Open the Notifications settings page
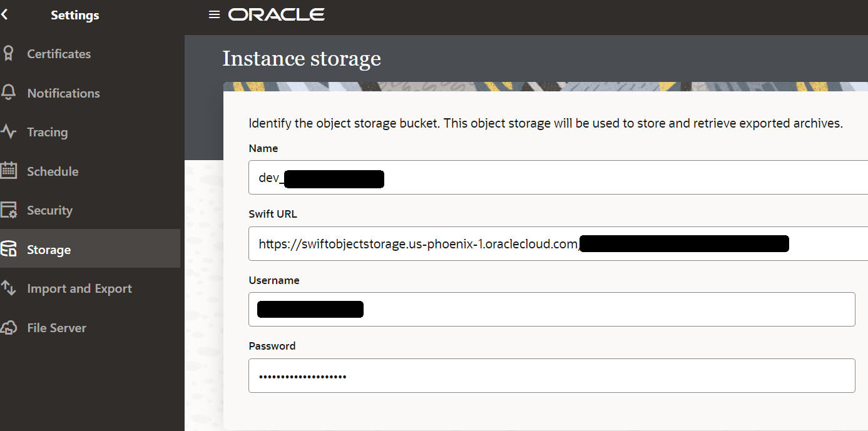The height and width of the screenshot is (431, 868). click(x=63, y=93)
